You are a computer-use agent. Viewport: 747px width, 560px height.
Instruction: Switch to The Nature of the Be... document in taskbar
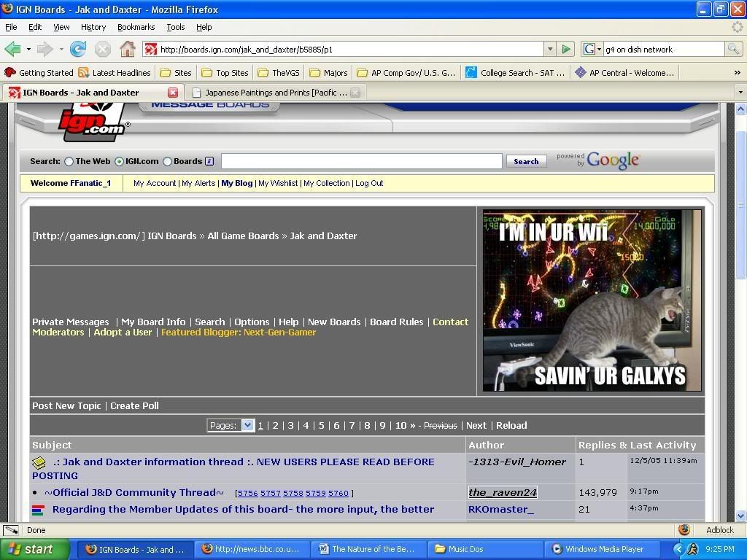point(368,549)
